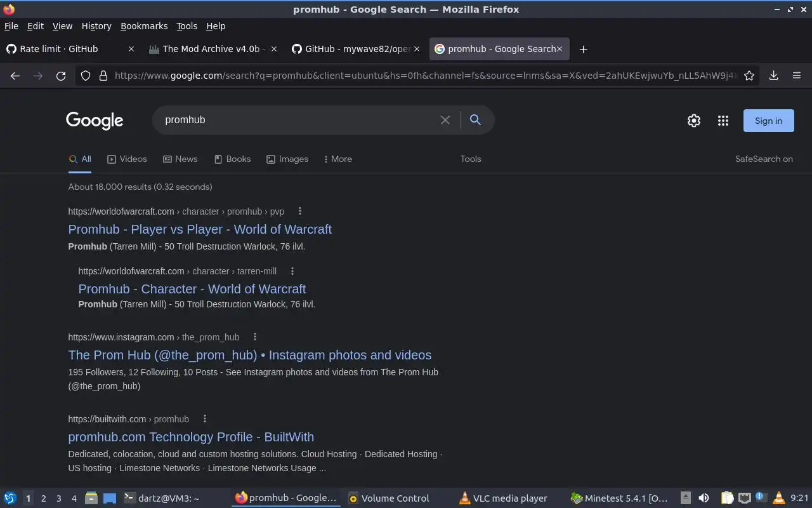This screenshot has width=812, height=508.
Task: Select the Books search filter
Action: (x=232, y=159)
